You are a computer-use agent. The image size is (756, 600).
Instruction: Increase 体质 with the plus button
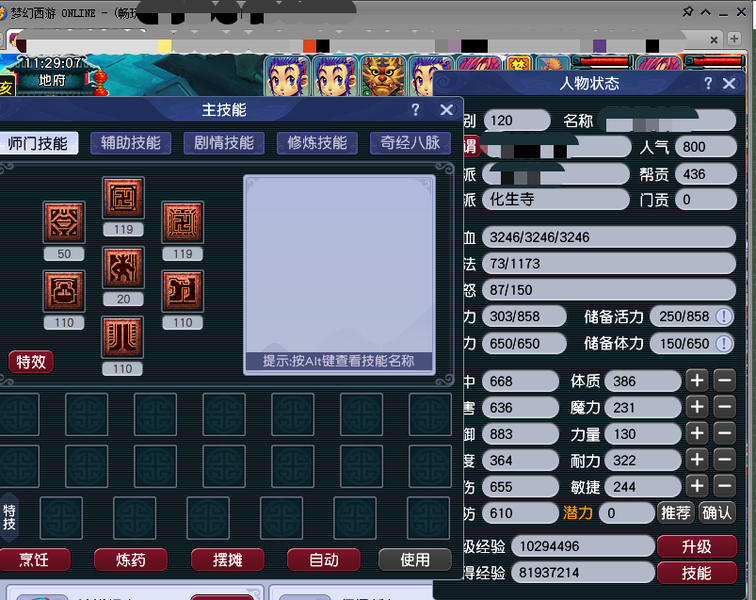(697, 381)
